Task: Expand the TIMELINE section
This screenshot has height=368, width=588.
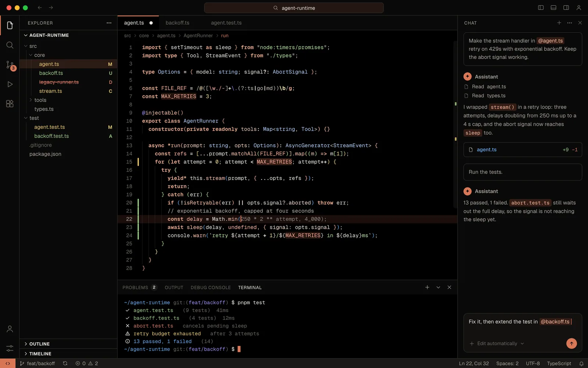Action: 68,354
